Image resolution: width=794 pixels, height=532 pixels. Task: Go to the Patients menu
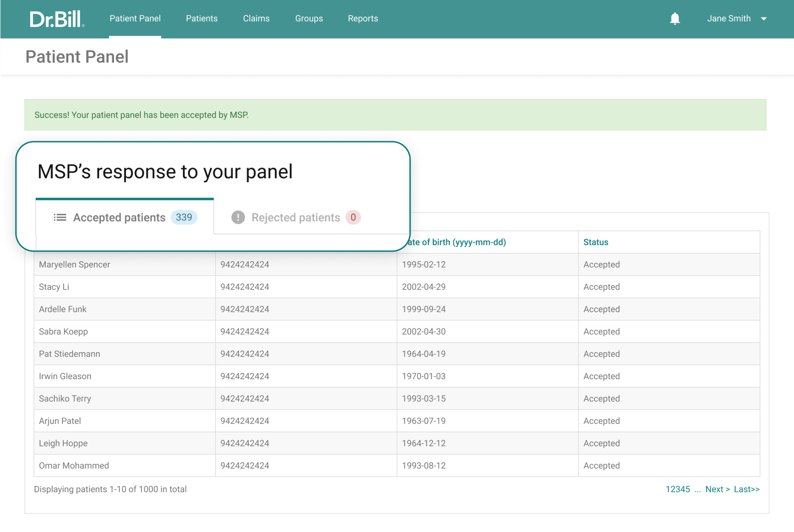click(202, 19)
